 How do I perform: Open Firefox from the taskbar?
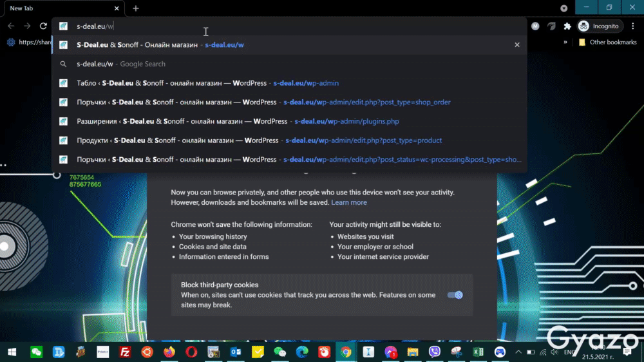pyautogui.click(x=169, y=352)
